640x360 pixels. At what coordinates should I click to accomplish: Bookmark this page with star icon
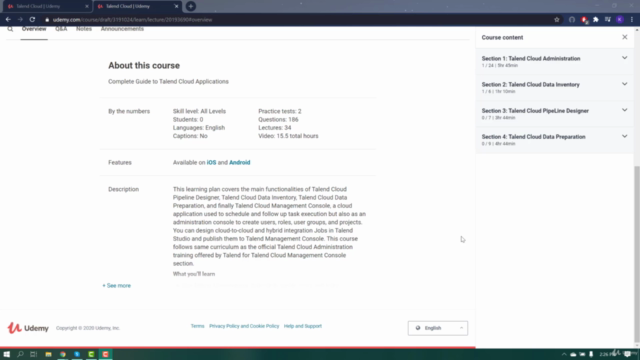pos(557,20)
